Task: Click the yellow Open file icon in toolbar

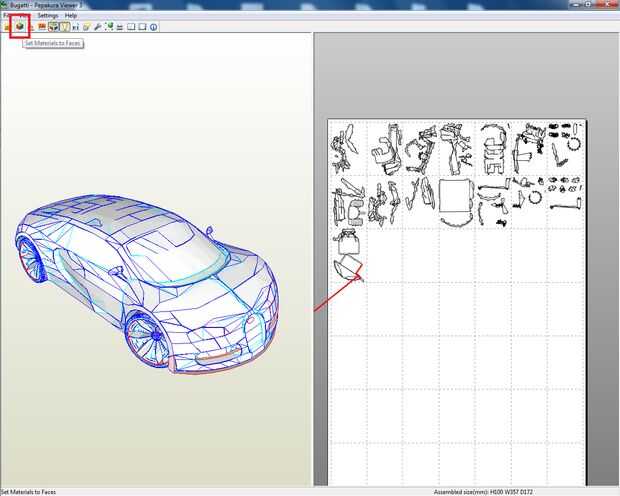Action: click(x=6, y=27)
